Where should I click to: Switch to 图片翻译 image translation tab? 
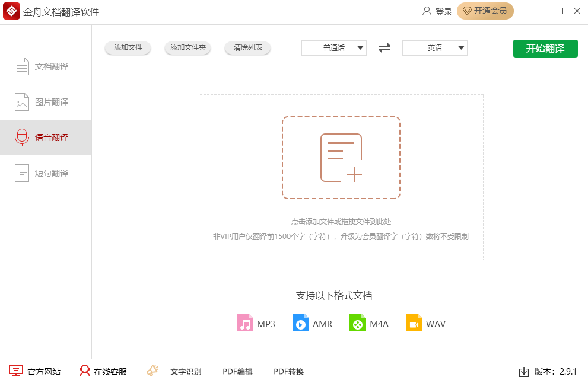[46, 102]
